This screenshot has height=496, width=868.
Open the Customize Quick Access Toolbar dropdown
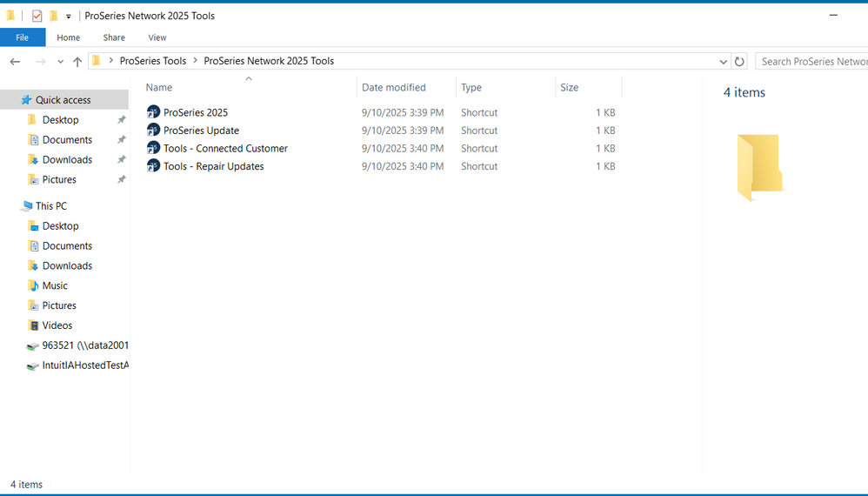point(69,17)
